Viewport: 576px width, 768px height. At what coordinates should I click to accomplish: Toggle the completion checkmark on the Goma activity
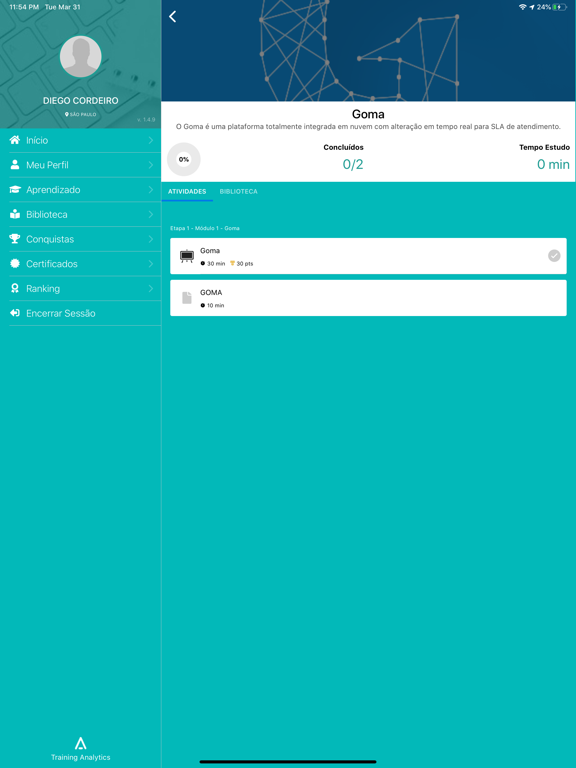(x=554, y=256)
